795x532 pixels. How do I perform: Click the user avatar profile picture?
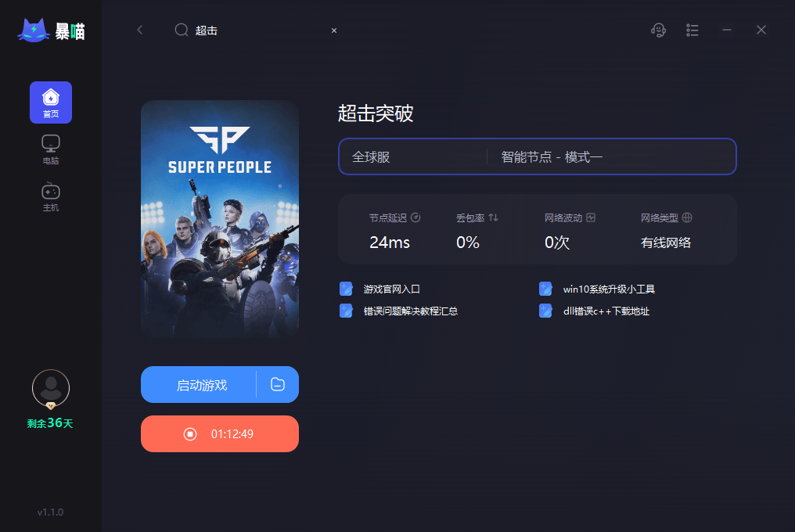51,389
